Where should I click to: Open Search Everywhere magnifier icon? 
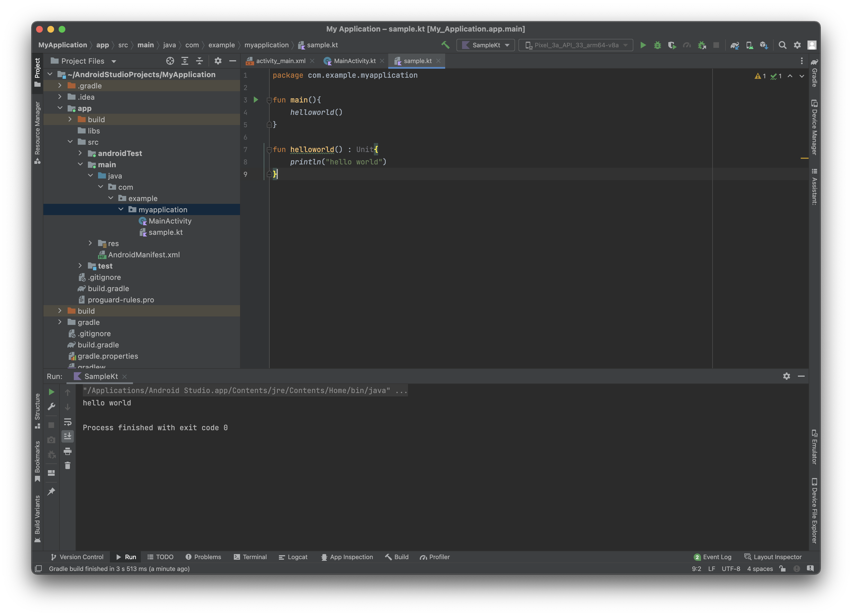[782, 45]
